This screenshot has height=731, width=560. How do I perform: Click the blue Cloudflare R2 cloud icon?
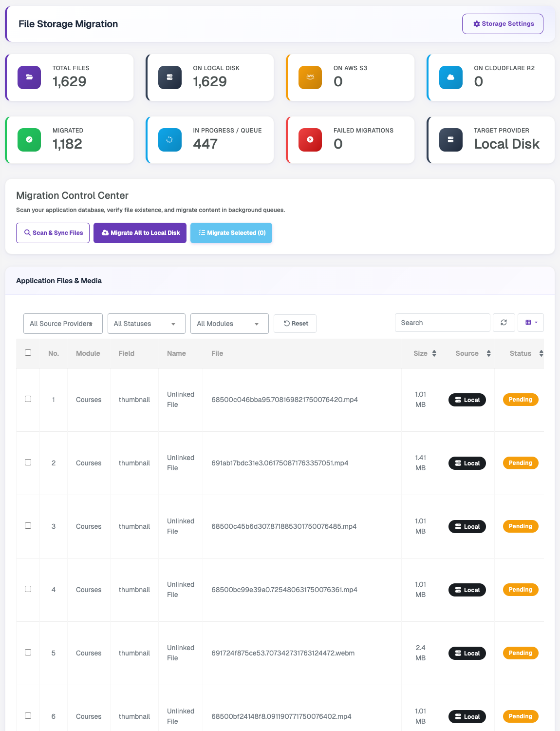tap(451, 77)
